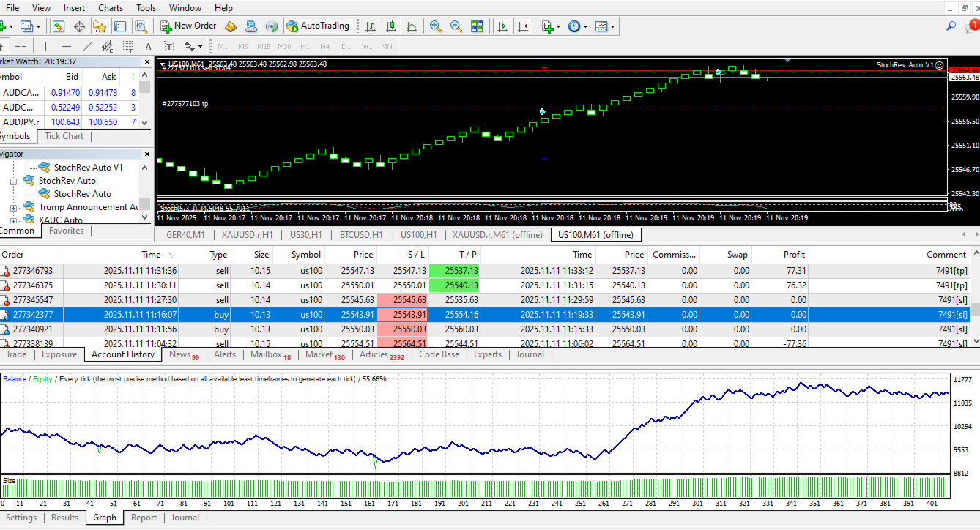Open the Charts menu
Screen dimensions: 980x530
tap(111, 8)
